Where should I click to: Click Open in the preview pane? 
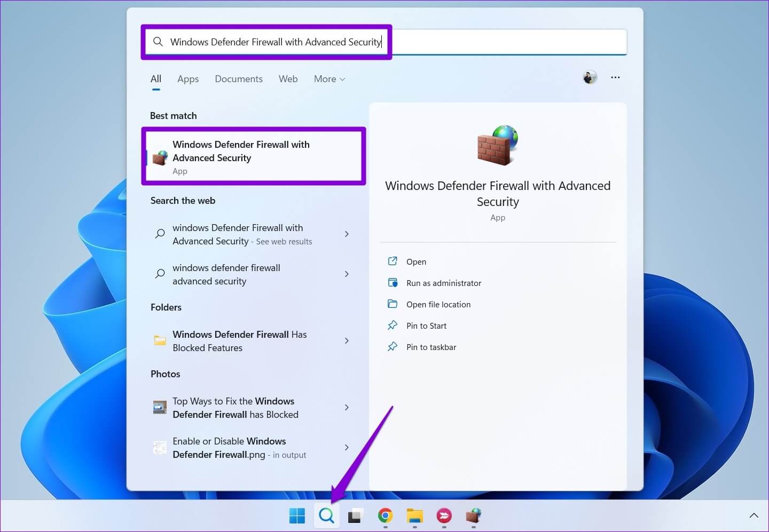[x=416, y=261]
